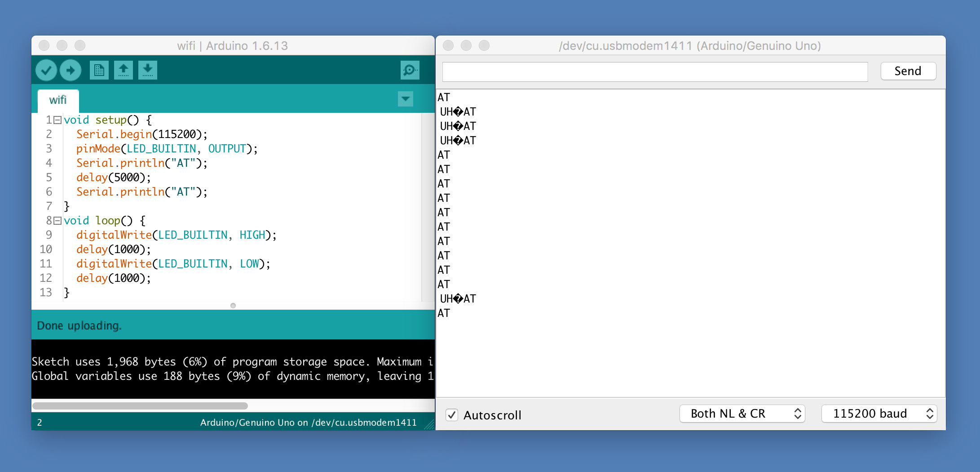The width and height of the screenshot is (980, 472).
Task: Click the pinMode(LED_BUILTIN, OUTPUT) line
Action: pos(167,149)
